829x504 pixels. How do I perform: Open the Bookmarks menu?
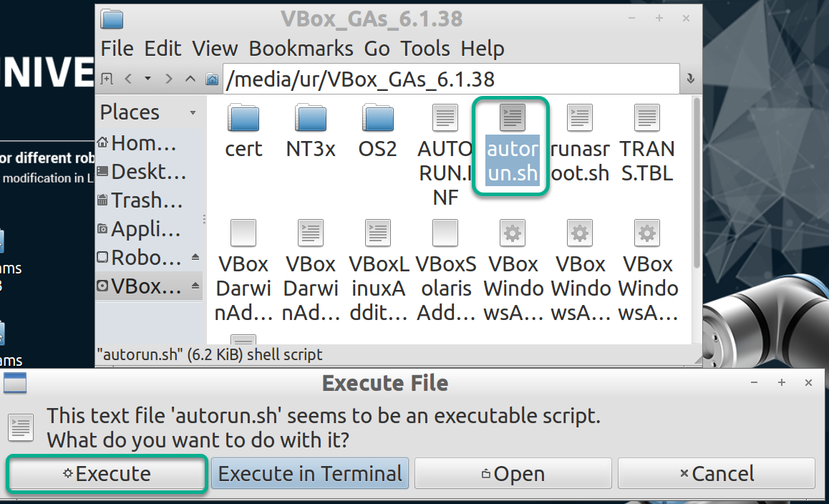(301, 49)
